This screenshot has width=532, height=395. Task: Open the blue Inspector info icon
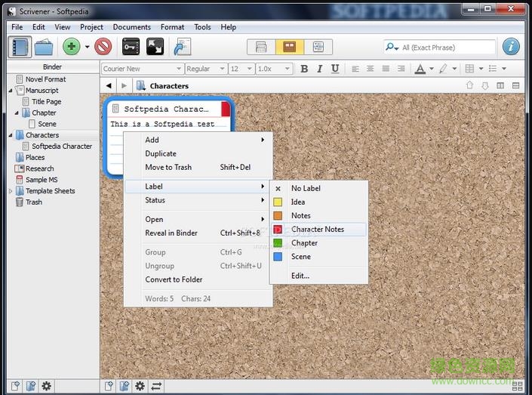pyautogui.click(x=511, y=47)
